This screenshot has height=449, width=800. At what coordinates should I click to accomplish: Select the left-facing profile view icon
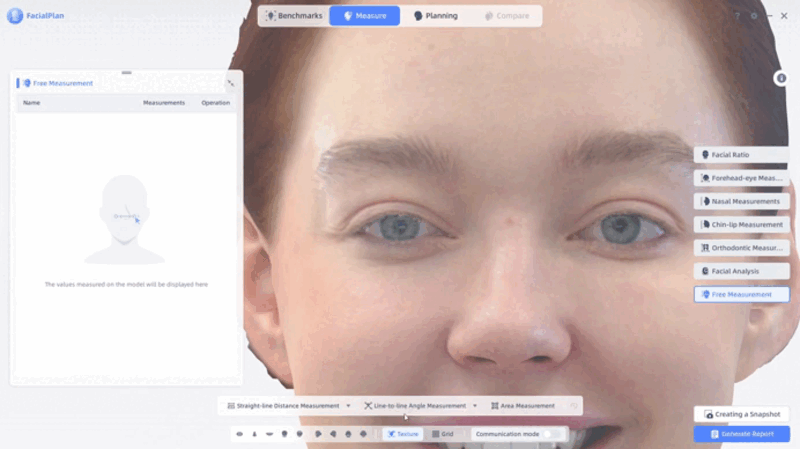[333, 434]
